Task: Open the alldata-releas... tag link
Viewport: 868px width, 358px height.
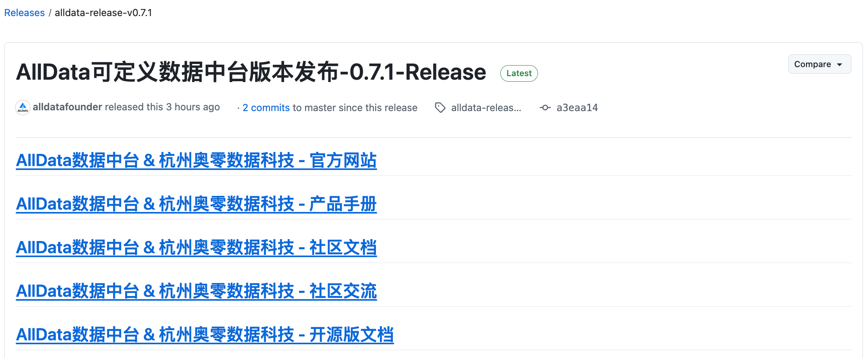Action: coord(486,108)
